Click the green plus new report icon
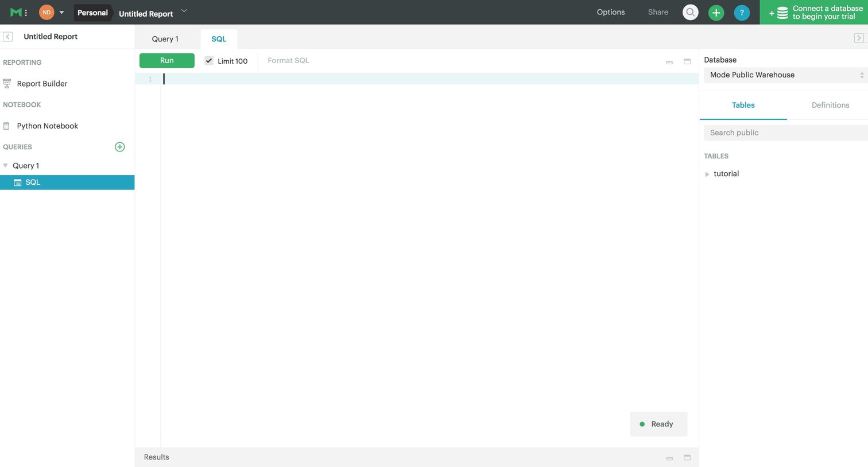Viewport: 868px width, 467px height. 716,13
